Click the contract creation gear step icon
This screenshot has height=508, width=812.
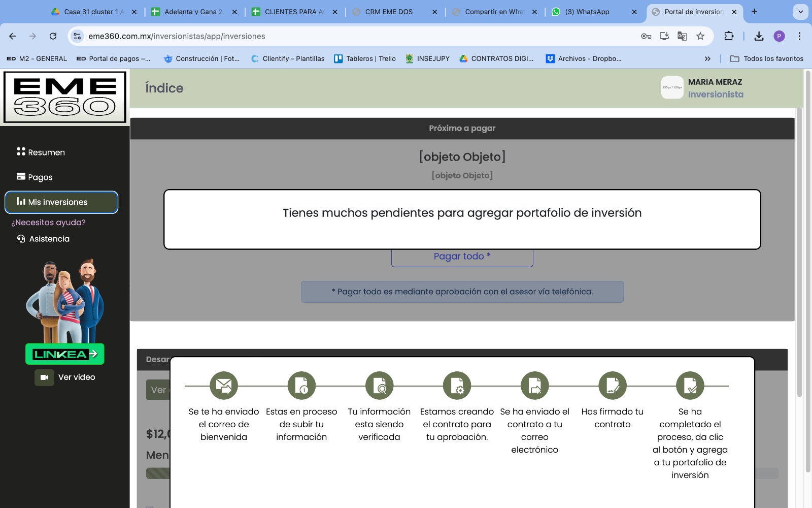(x=457, y=386)
